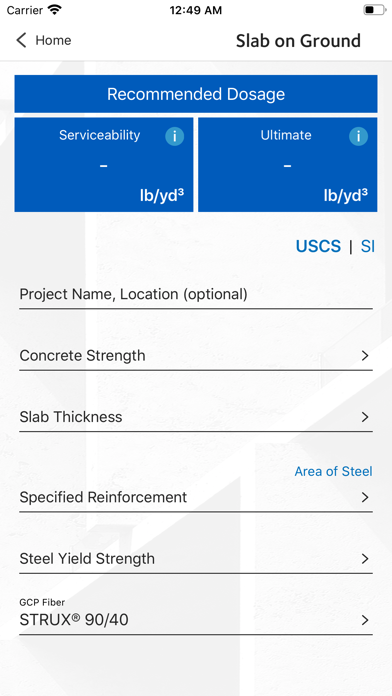Tap the Ultimate dosage panel value
This screenshot has height=696, width=392.
click(x=288, y=166)
